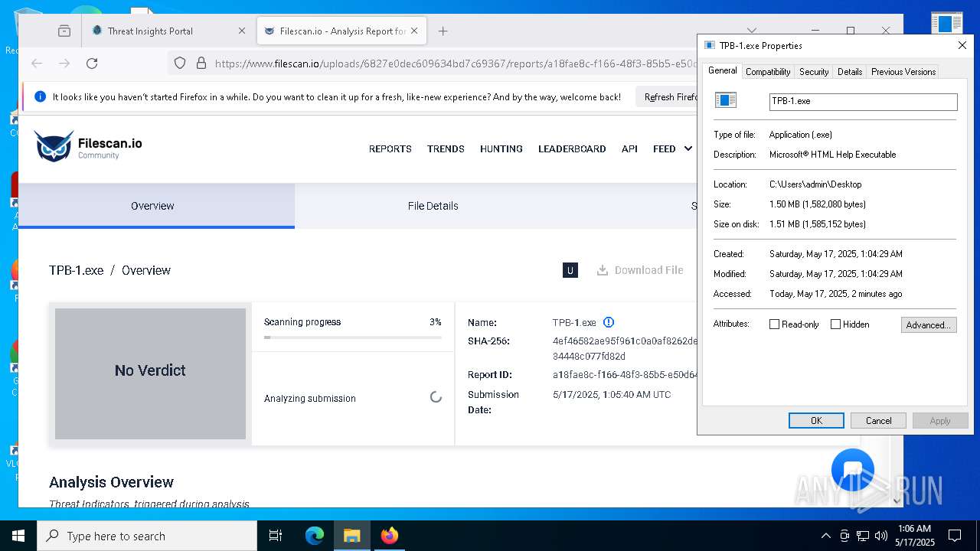Click the info icon next to TPB-1.exe name

pos(609,322)
